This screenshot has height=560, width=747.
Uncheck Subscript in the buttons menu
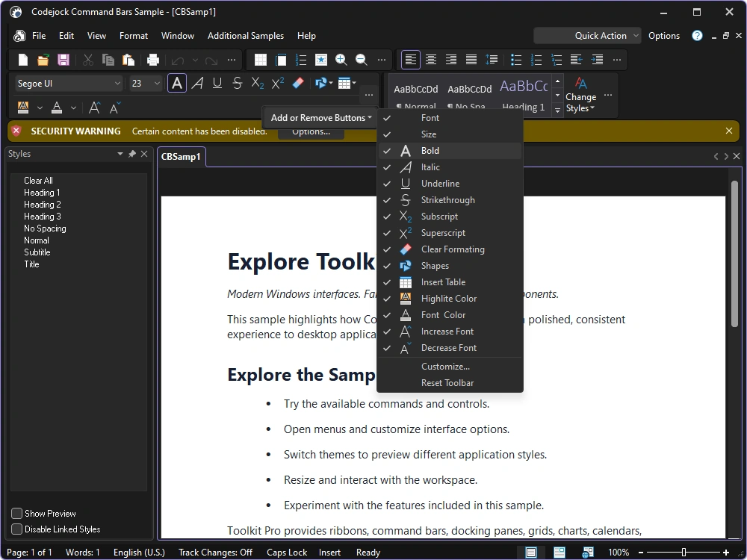click(x=450, y=217)
